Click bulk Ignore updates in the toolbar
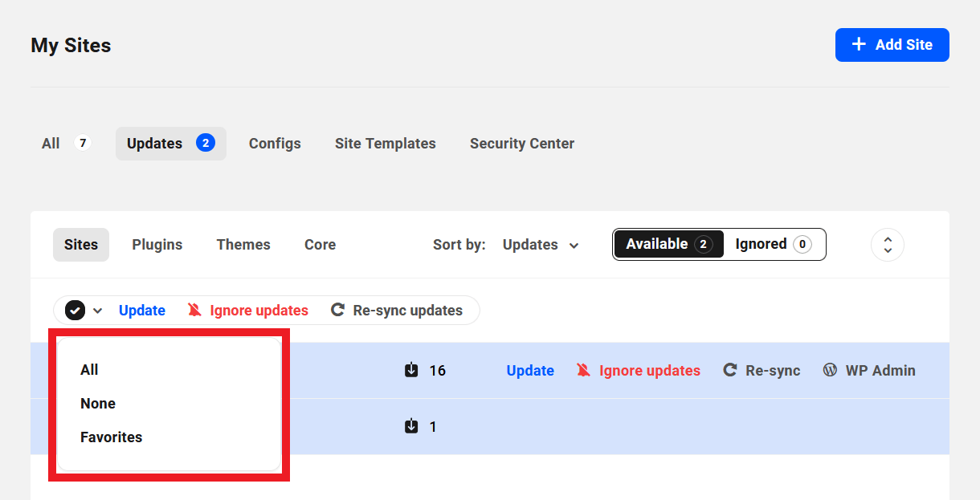Image resolution: width=980 pixels, height=500 pixels. pos(248,311)
